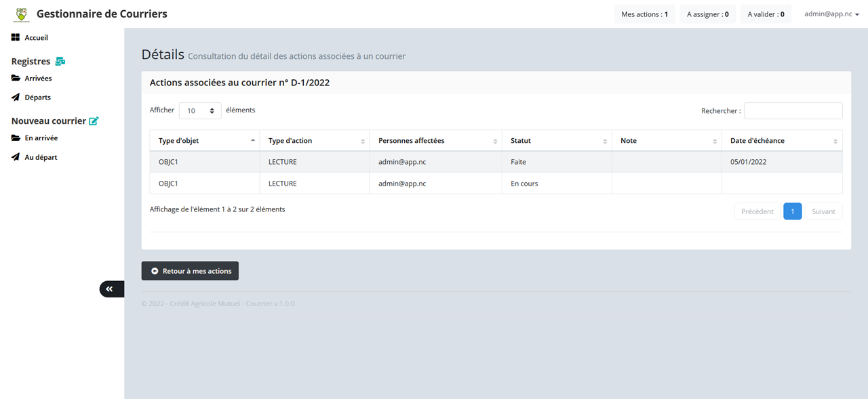The width and height of the screenshot is (868, 399).
Task: Sort by Date d'échéance column
Action: (x=781, y=141)
